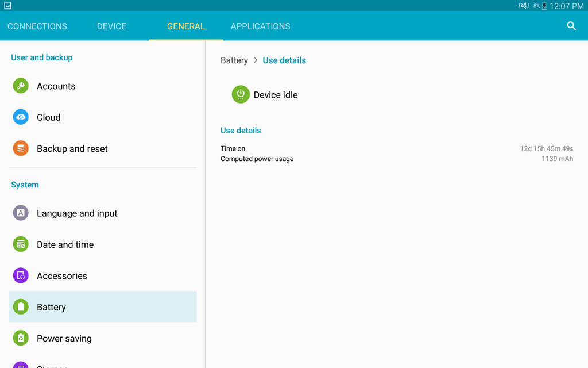Screen dimensions: 588x368
Task: Open the Accounts settings
Action: [x=103, y=86]
